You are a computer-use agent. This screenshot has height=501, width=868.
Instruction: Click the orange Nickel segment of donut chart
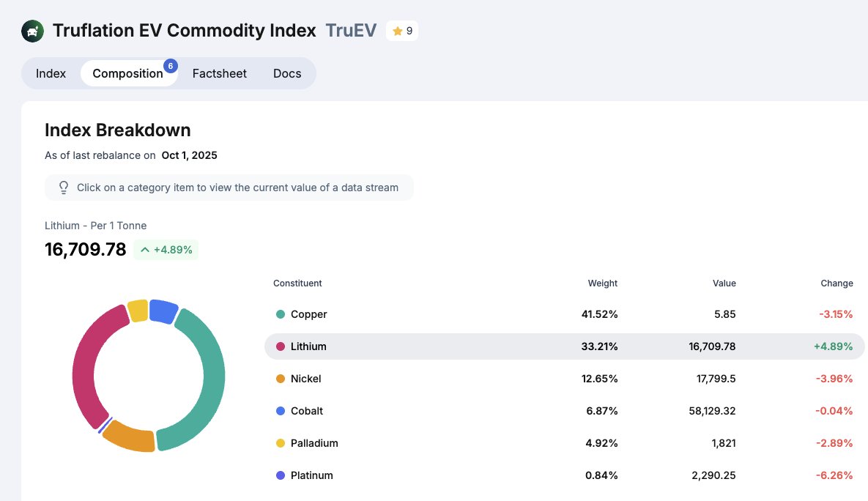coord(130,439)
